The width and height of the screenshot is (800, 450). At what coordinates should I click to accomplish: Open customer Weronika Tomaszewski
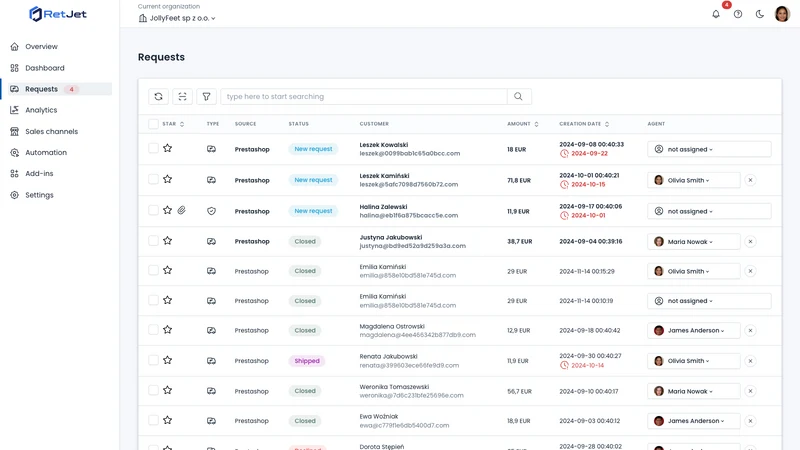(394, 387)
